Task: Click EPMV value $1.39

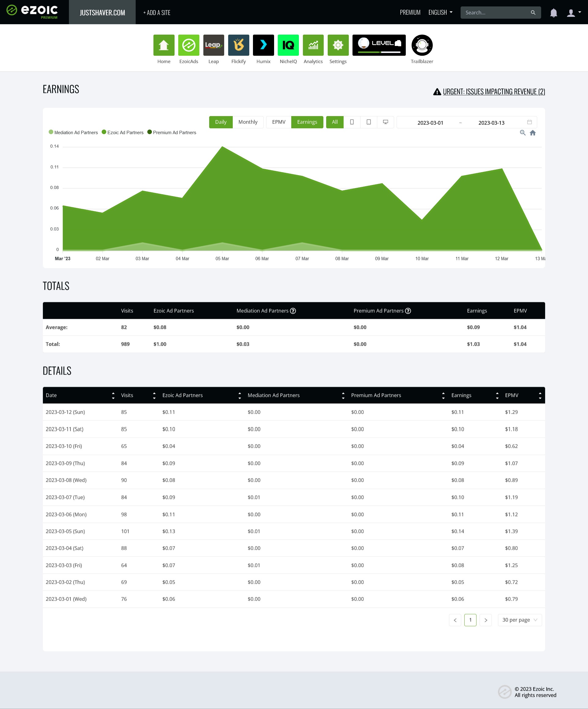Action: 511,531
